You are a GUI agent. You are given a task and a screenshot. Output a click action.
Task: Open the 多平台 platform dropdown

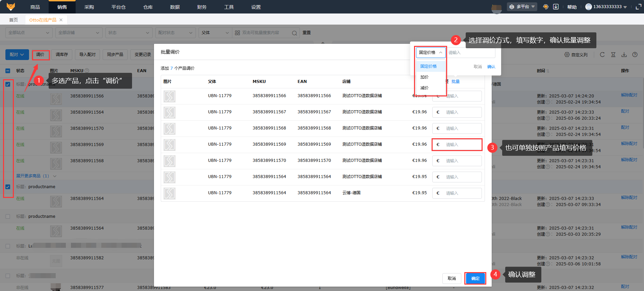tap(522, 7)
